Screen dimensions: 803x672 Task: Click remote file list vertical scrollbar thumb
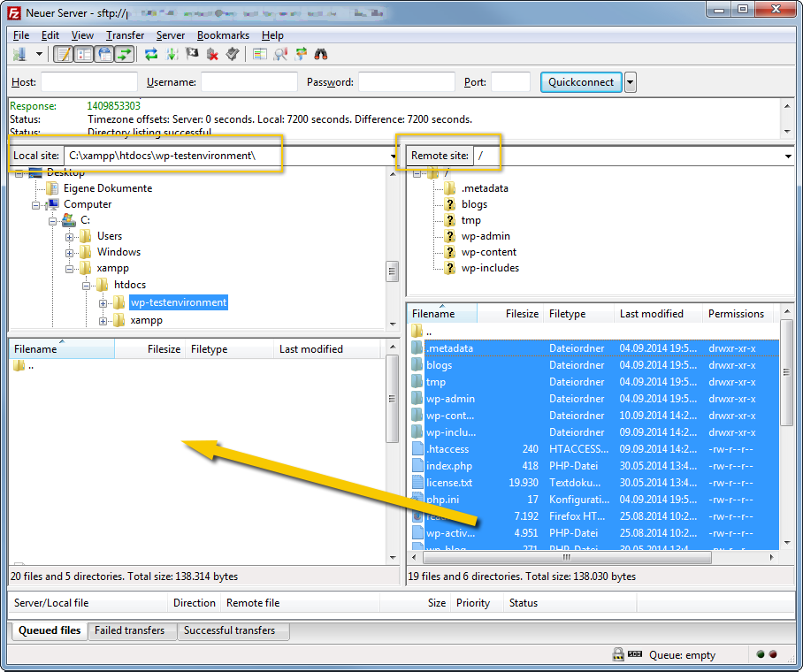click(x=786, y=372)
